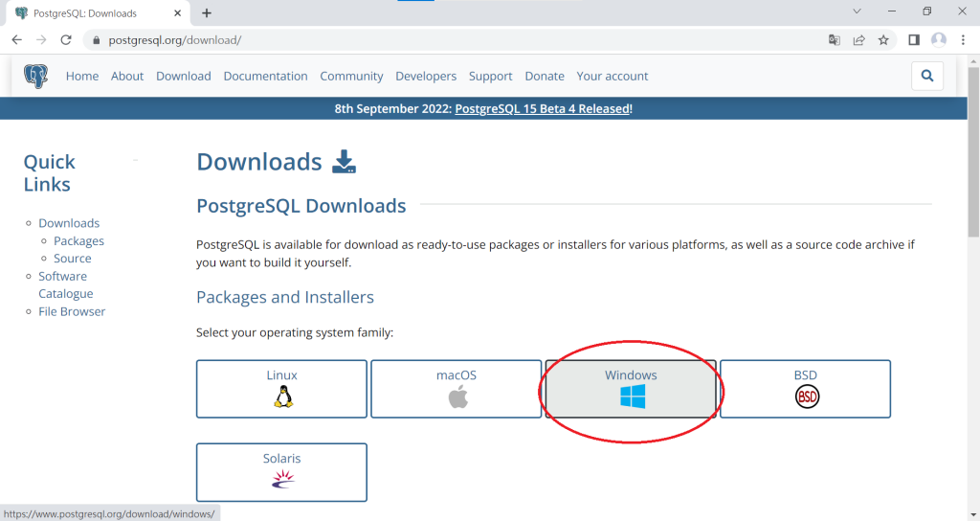Open Documentation in the navigation

(x=266, y=77)
